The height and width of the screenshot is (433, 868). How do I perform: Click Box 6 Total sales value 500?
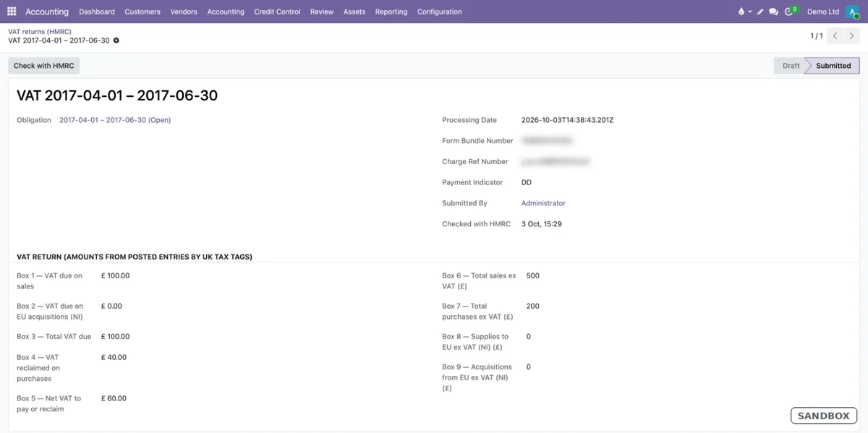[533, 275]
